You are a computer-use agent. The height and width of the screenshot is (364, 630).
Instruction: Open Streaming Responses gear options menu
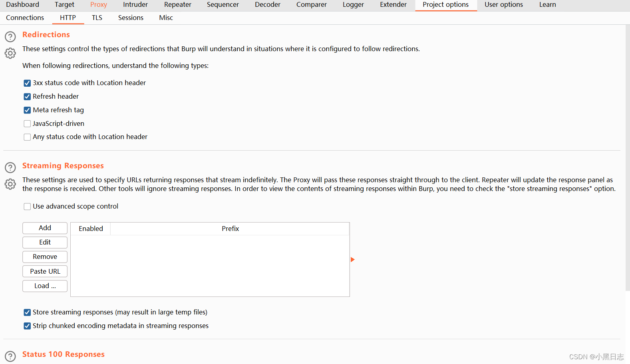pos(10,184)
